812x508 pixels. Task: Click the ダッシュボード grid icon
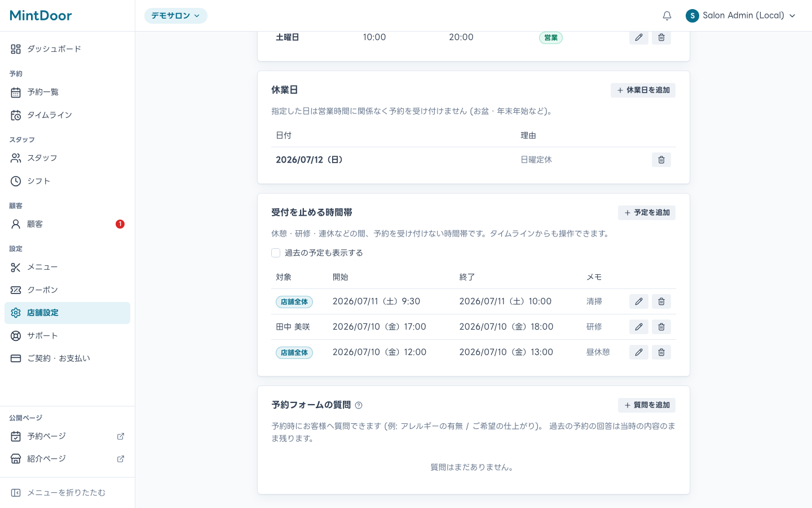(x=16, y=49)
